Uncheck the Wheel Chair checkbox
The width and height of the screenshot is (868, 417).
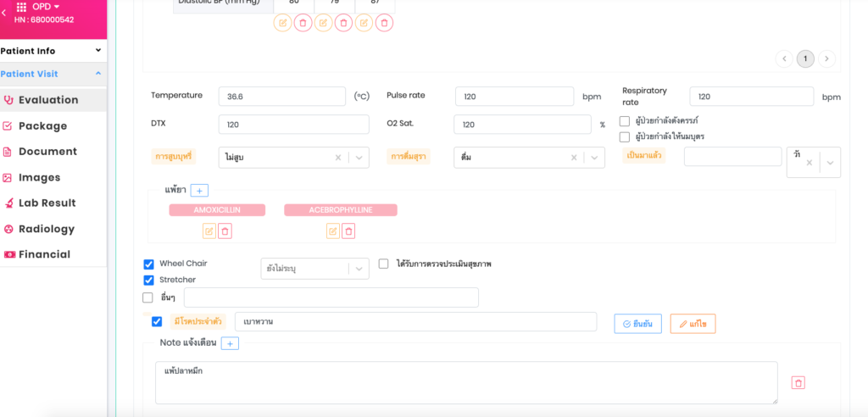point(149,264)
